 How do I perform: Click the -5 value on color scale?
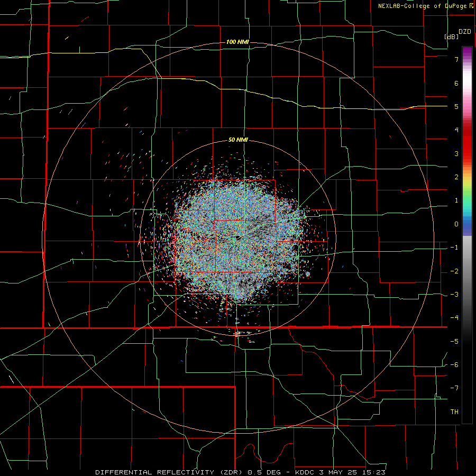tap(454, 342)
